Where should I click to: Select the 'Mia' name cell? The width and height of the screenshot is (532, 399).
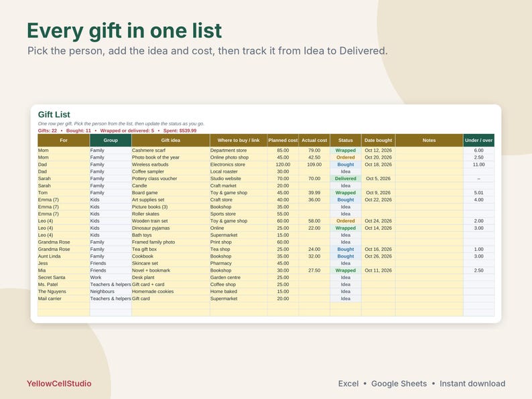tap(64, 270)
